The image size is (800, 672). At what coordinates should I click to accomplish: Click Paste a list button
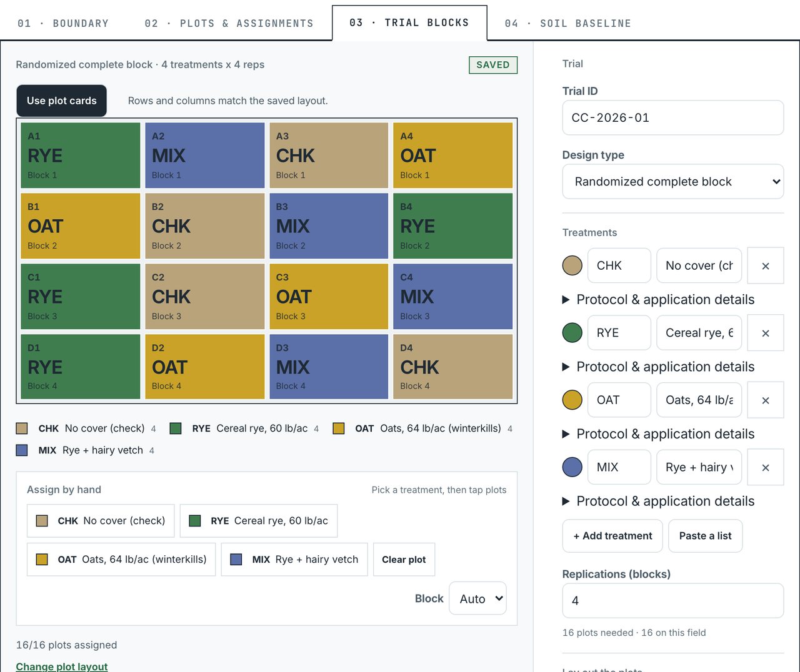[x=706, y=536]
